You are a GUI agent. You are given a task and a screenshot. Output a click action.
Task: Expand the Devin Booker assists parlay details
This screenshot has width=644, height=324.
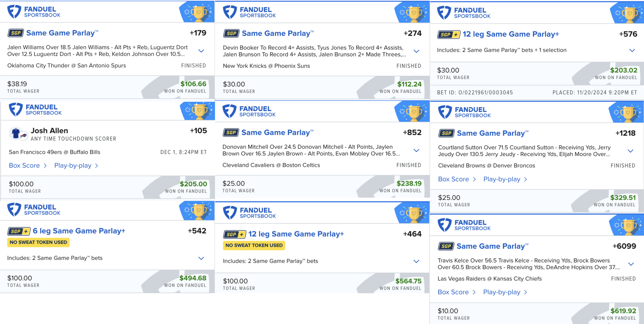[416, 51]
